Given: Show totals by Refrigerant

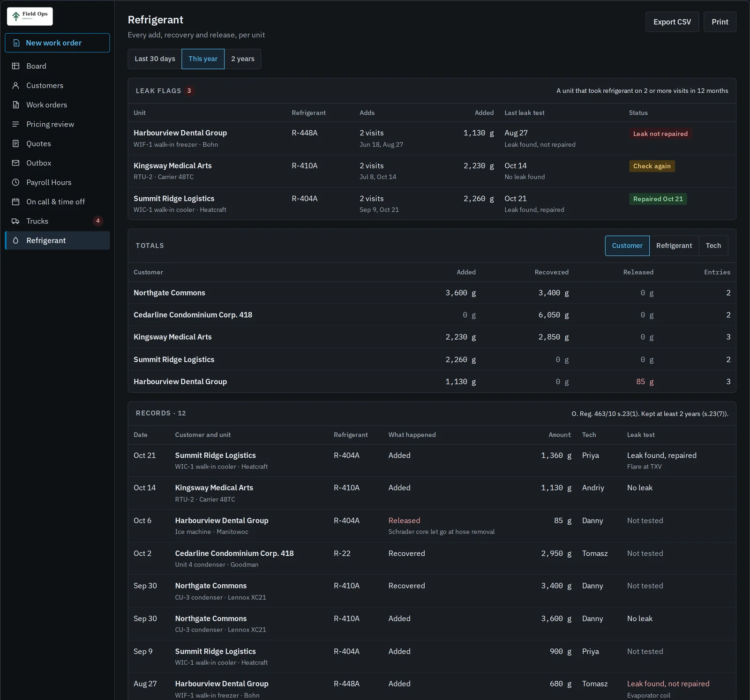Looking at the screenshot, I should click(x=674, y=246).
